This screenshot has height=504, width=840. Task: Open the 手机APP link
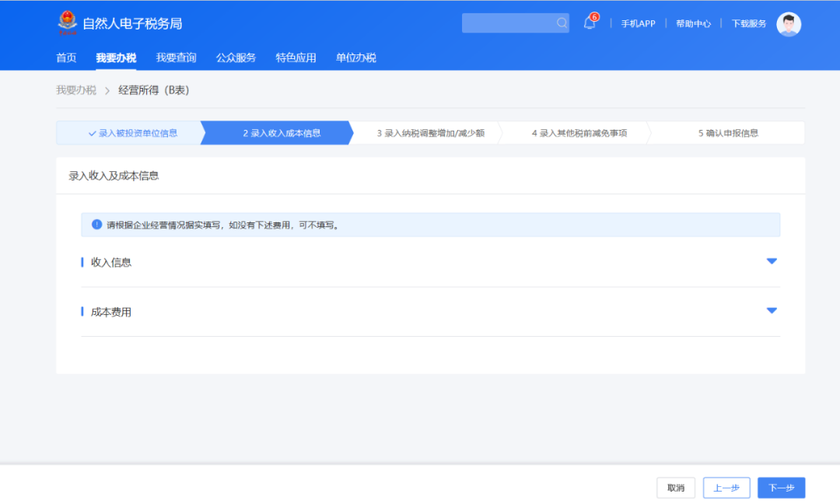[638, 23]
